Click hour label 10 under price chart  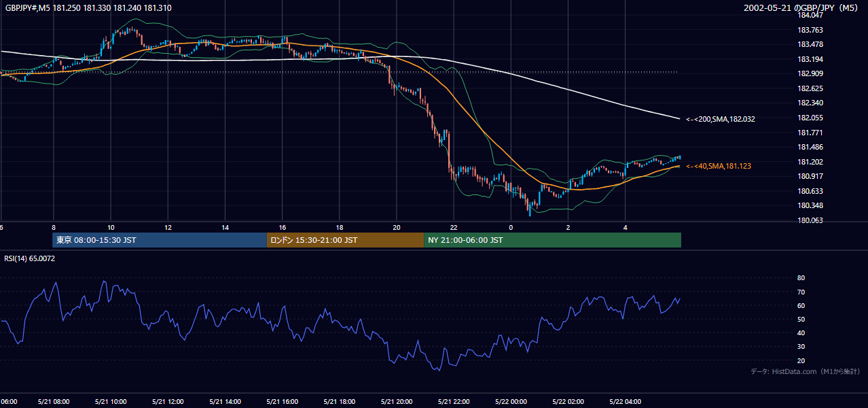click(110, 228)
